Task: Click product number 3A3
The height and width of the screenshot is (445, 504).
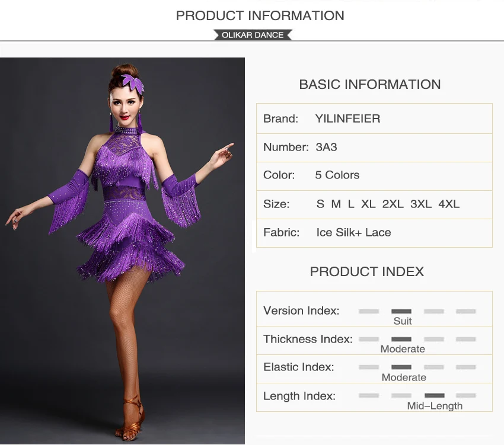Action: click(x=326, y=147)
